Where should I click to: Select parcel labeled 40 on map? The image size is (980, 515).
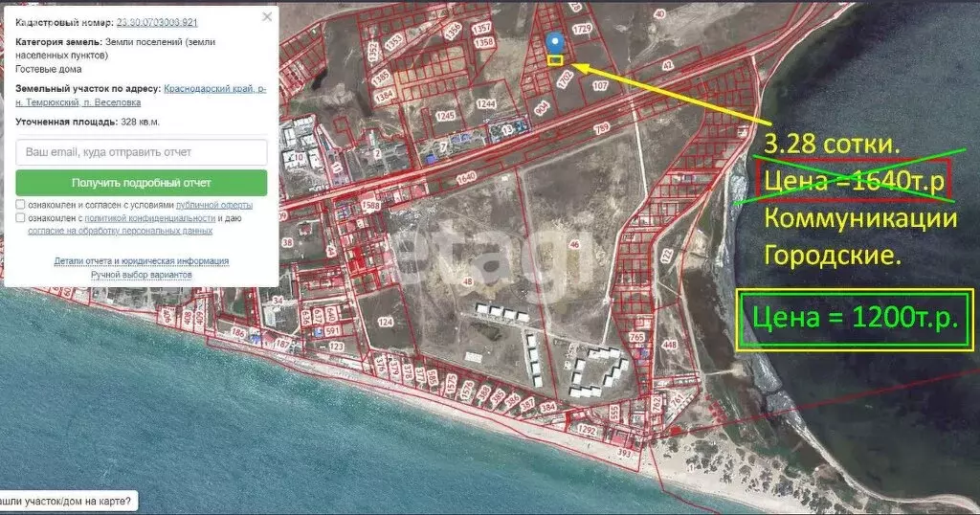659,13
